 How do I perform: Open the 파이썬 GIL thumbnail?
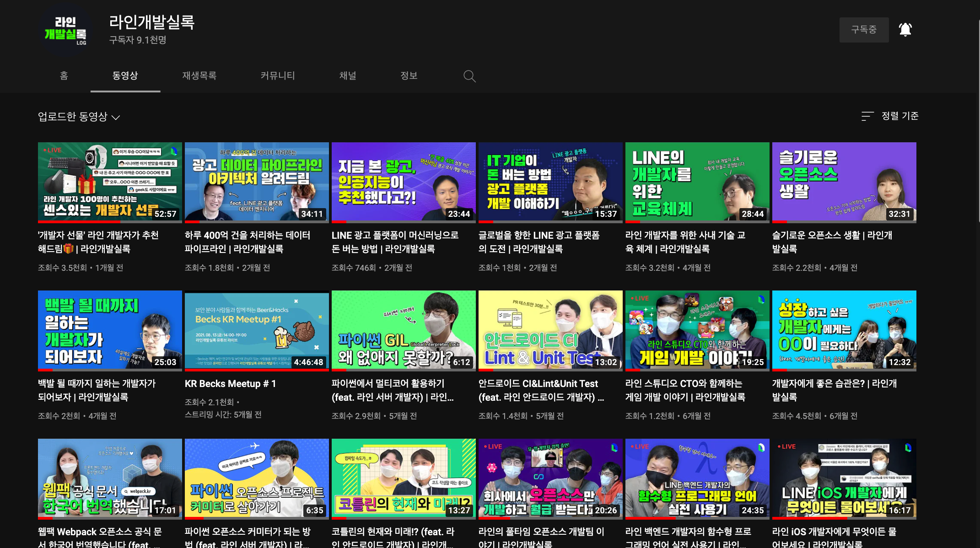coord(404,330)
